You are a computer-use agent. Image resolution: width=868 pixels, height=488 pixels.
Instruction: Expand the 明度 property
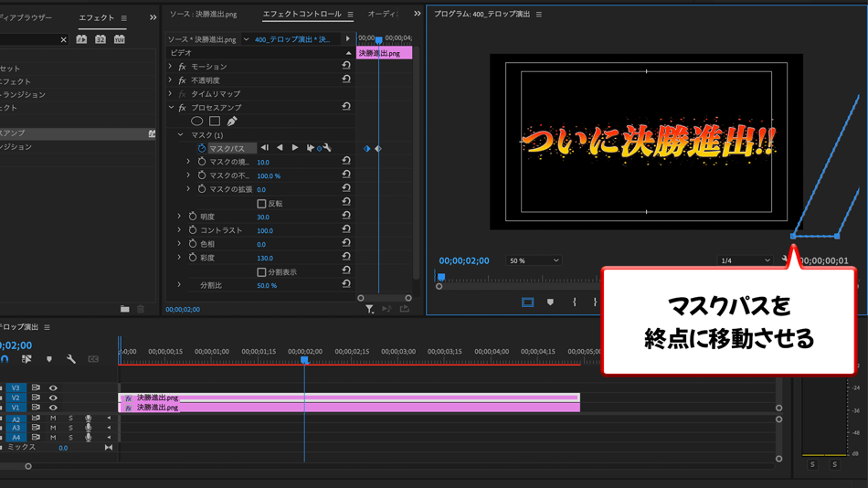(x=179, y=217)
